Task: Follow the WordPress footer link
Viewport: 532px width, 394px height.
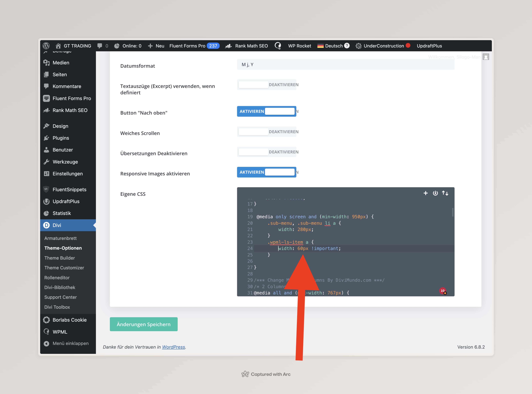Action: click(173, 347)
